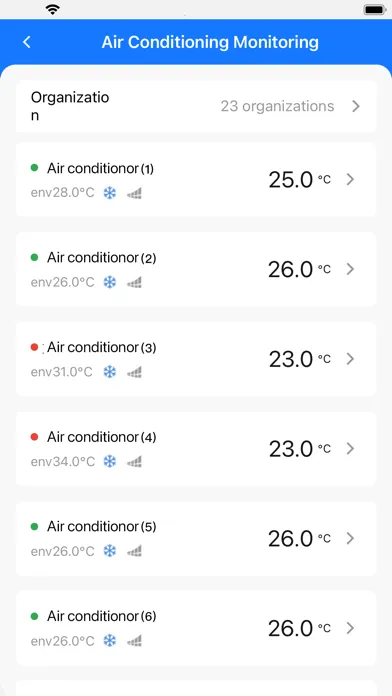Click the Wi-Fi icon in the status bar
Image resolution: width=392 pixels, height=696 pixels.
click(x=53, y=9)
